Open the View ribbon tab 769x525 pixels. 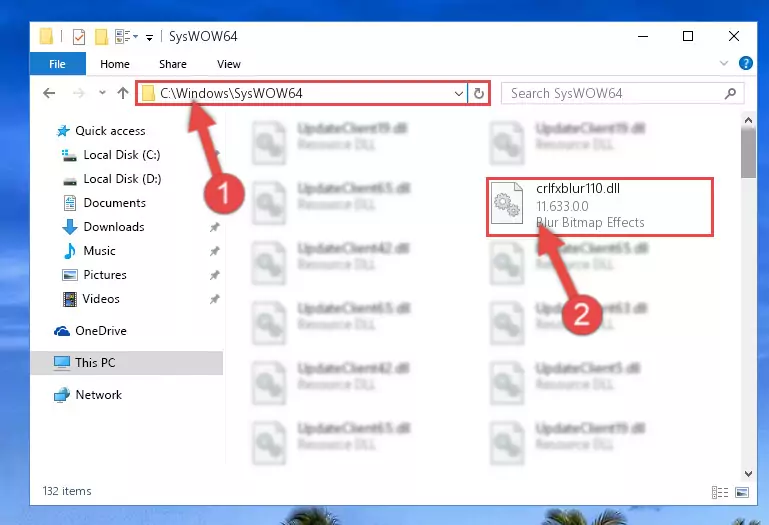pos(229,64)
